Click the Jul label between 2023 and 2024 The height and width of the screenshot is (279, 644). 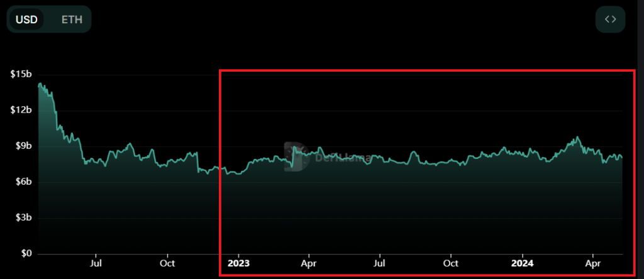tap(380, 264)
